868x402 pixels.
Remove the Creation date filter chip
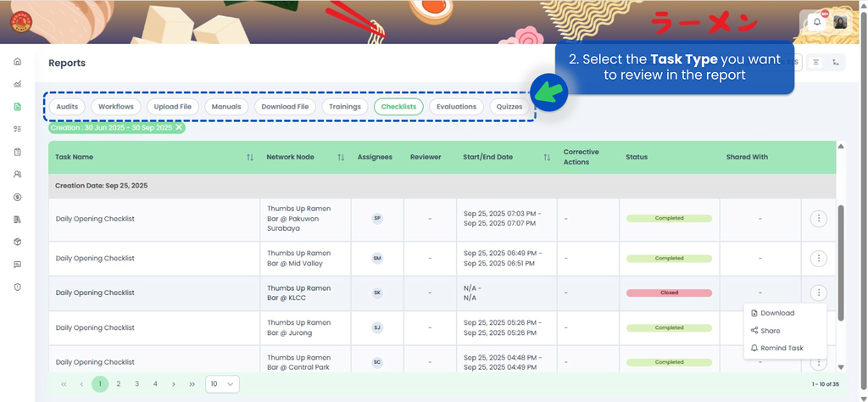pyautogui.click(x=179, y=127)
